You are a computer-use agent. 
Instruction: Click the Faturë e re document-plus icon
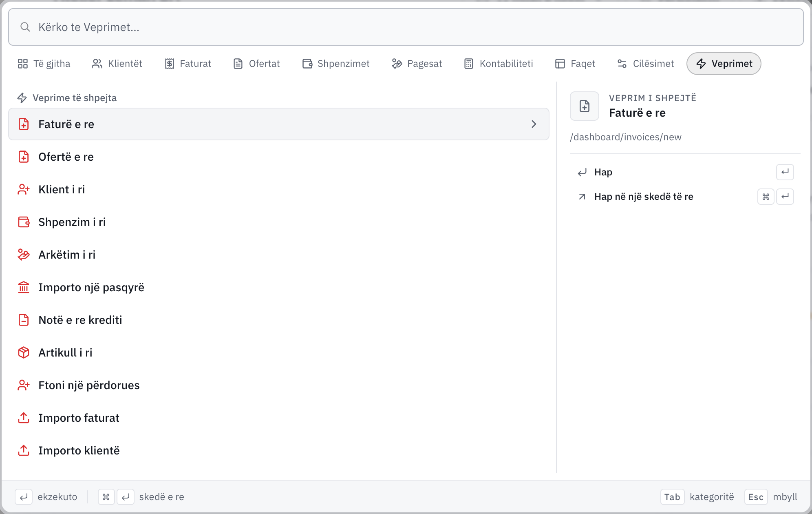(24, 124)
